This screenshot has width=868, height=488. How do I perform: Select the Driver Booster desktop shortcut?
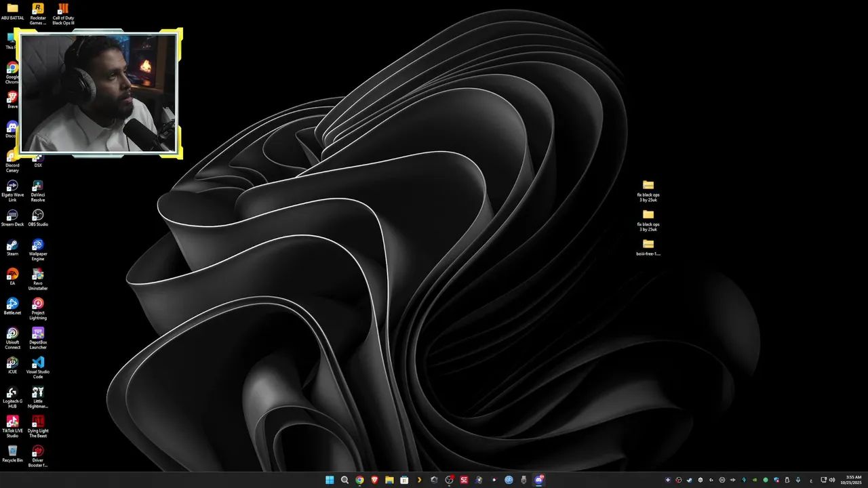38,456
